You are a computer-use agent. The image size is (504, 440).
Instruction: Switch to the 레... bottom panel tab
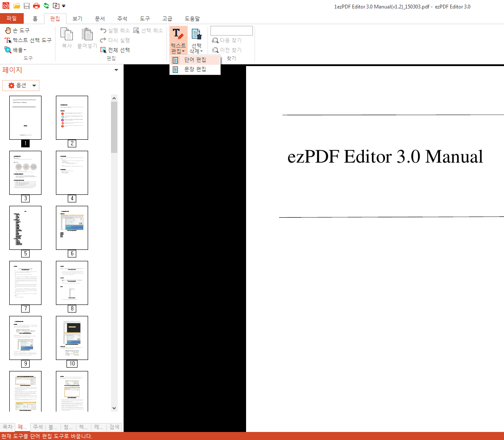click(99, 427)
